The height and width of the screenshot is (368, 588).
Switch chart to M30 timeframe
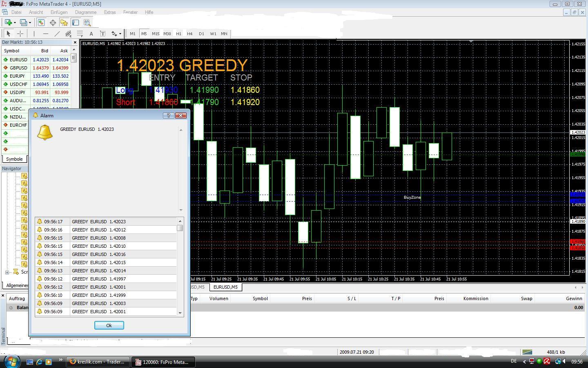[x=167, y=34]
